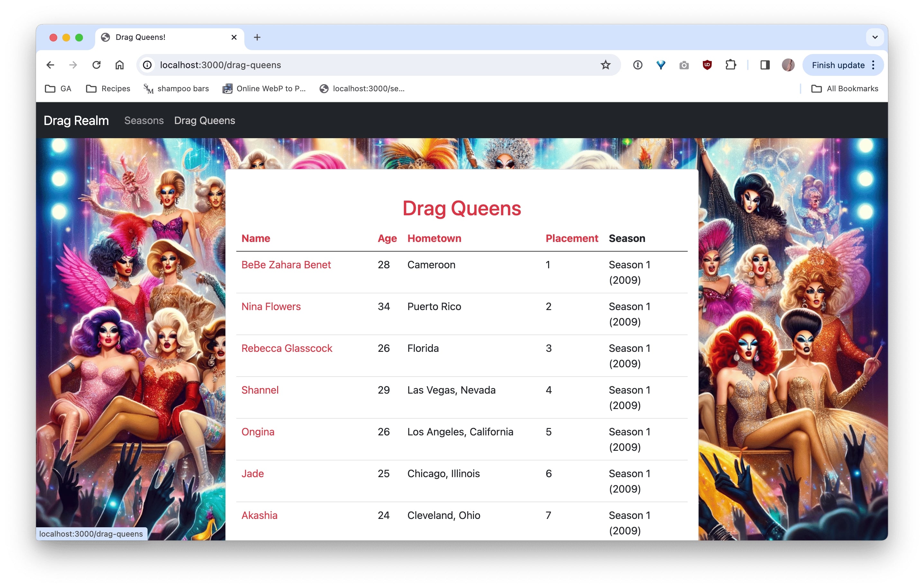This screenshot has width=924, height=588.
Task: Click the Season column header
Action: [627, 238]
